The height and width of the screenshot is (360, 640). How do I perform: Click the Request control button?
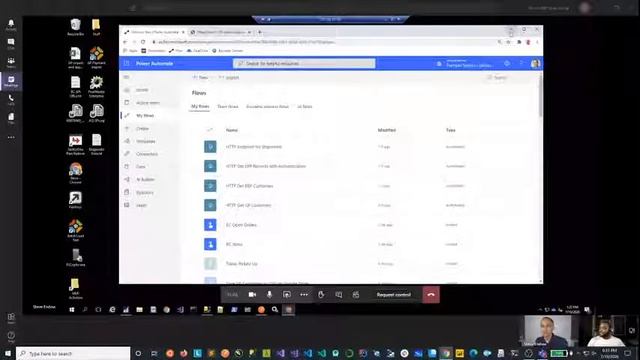click(393, 295)
